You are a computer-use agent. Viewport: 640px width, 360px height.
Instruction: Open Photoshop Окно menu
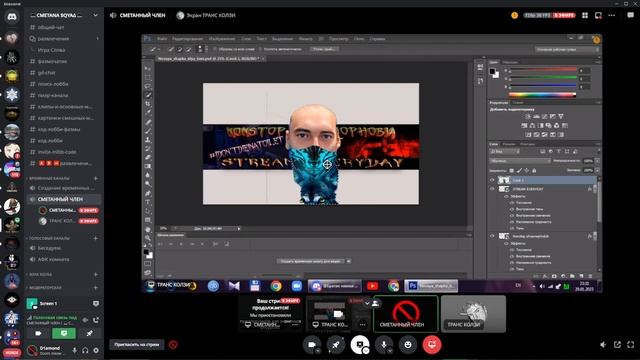coord(359,39)
